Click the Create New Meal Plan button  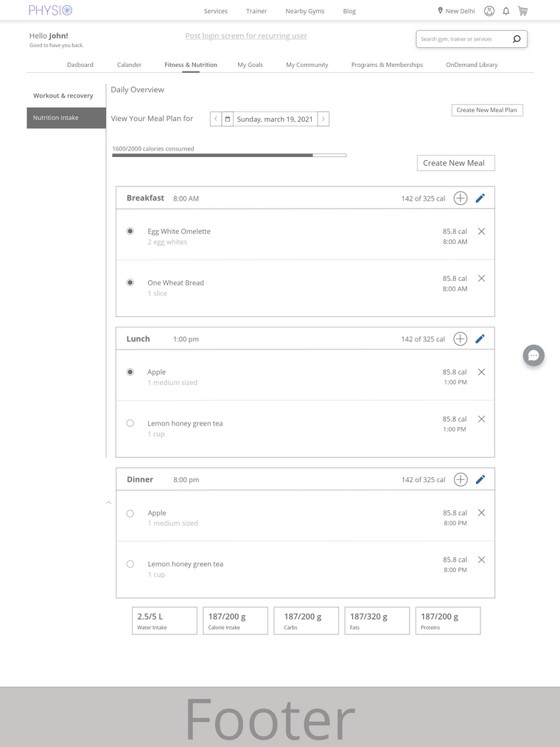pyautogui.click(x=487, y=109)
